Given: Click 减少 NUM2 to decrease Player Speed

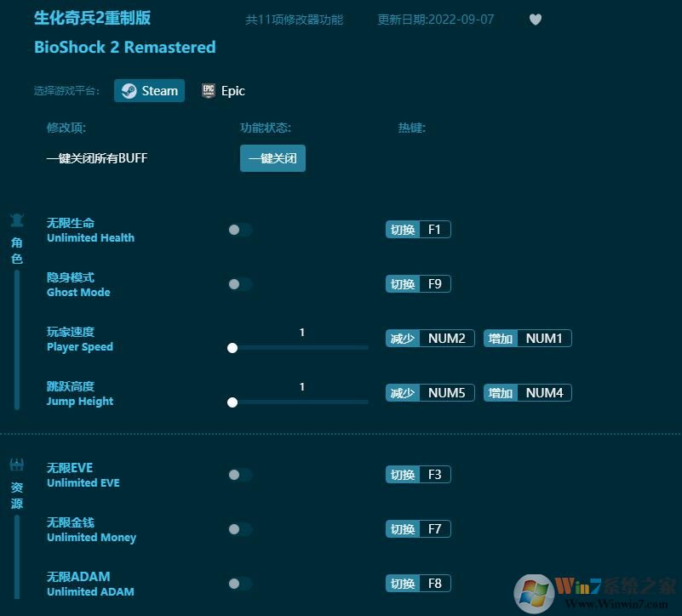Looking at the screenshot, I should pos(429,338).
